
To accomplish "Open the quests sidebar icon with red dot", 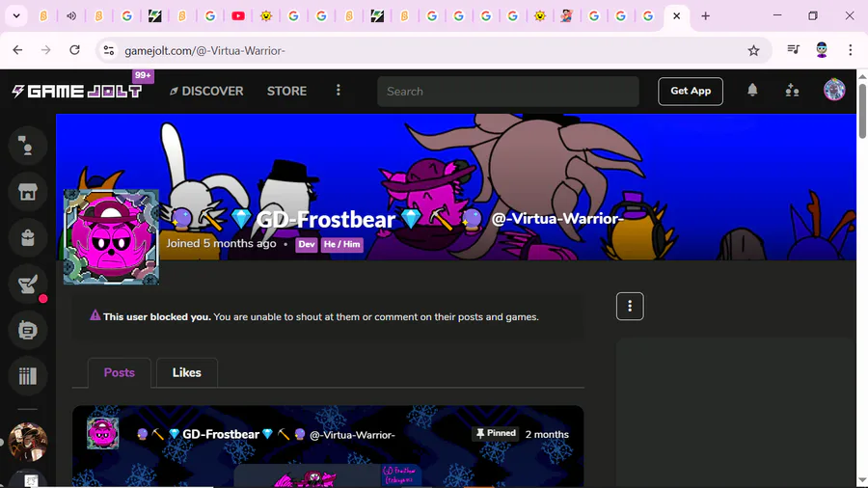I will (x=27, y=285).
